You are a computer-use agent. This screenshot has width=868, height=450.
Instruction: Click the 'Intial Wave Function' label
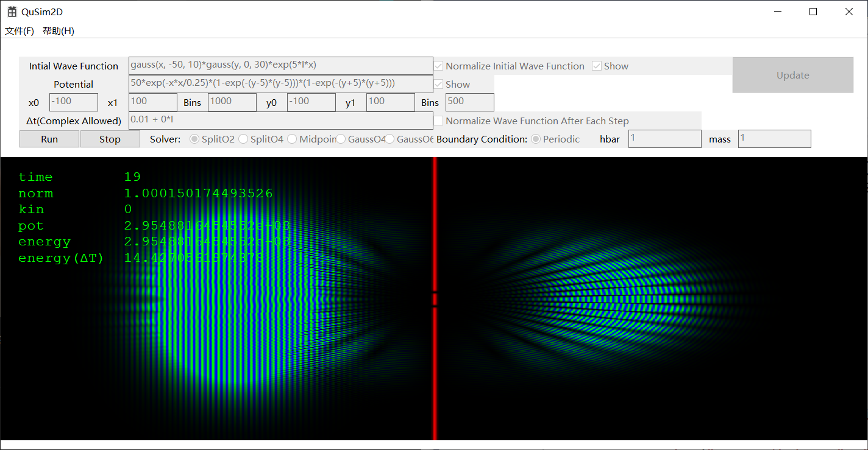(74, 66)
